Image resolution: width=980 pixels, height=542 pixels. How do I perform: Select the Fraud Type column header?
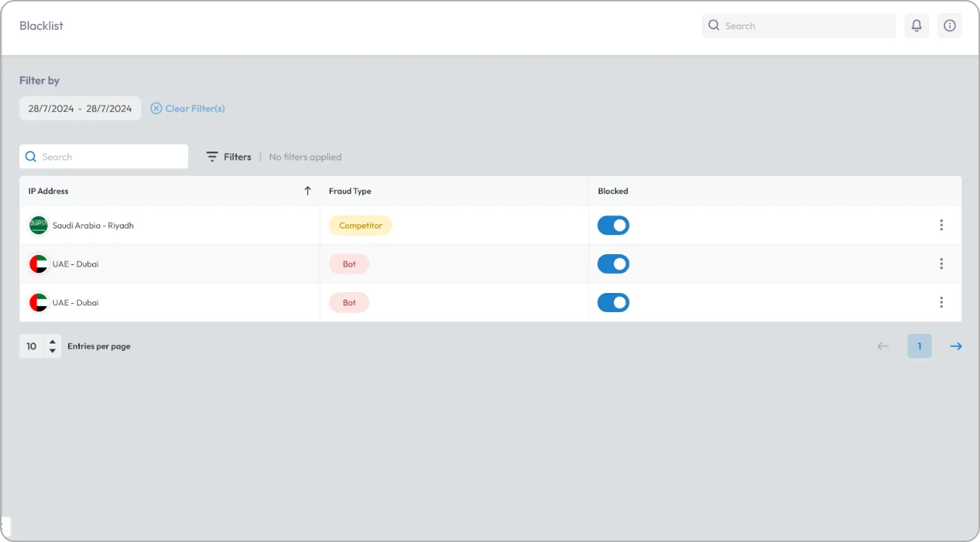pyautogui.click(x=350, y=190)
